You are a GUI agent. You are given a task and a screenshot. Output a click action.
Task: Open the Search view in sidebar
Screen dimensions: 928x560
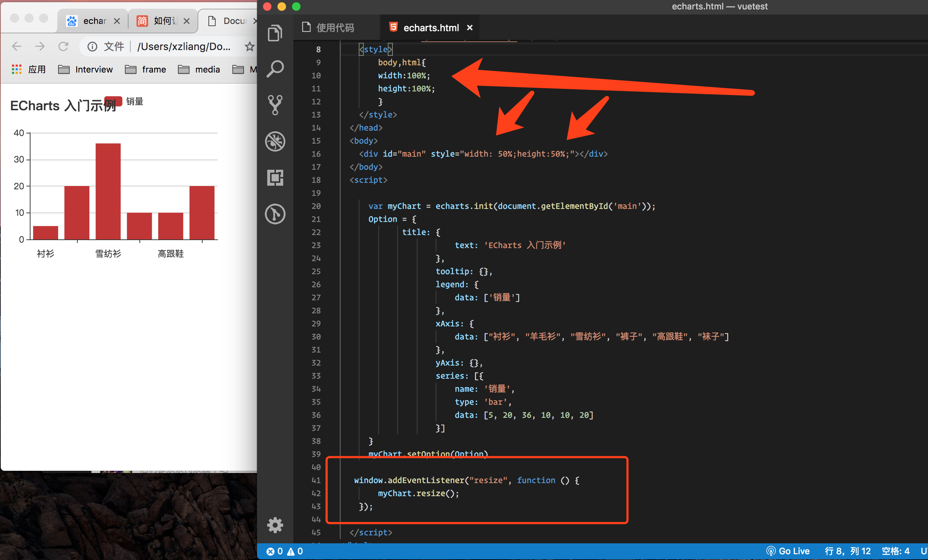pos(275,69)
